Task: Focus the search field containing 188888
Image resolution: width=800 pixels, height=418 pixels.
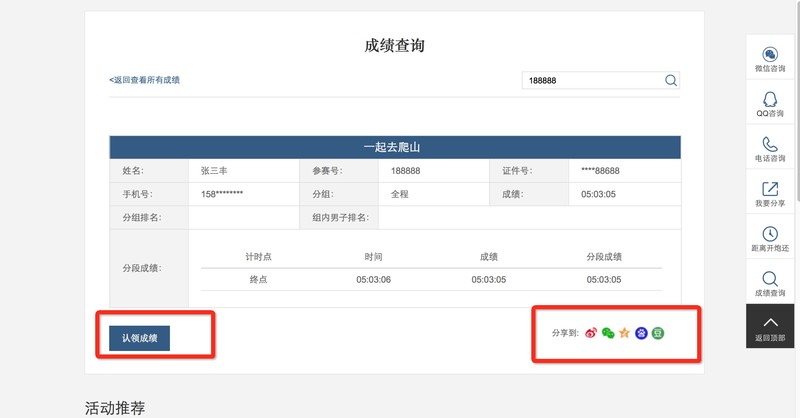Action: pyautogui.click(x=590, y=81)
